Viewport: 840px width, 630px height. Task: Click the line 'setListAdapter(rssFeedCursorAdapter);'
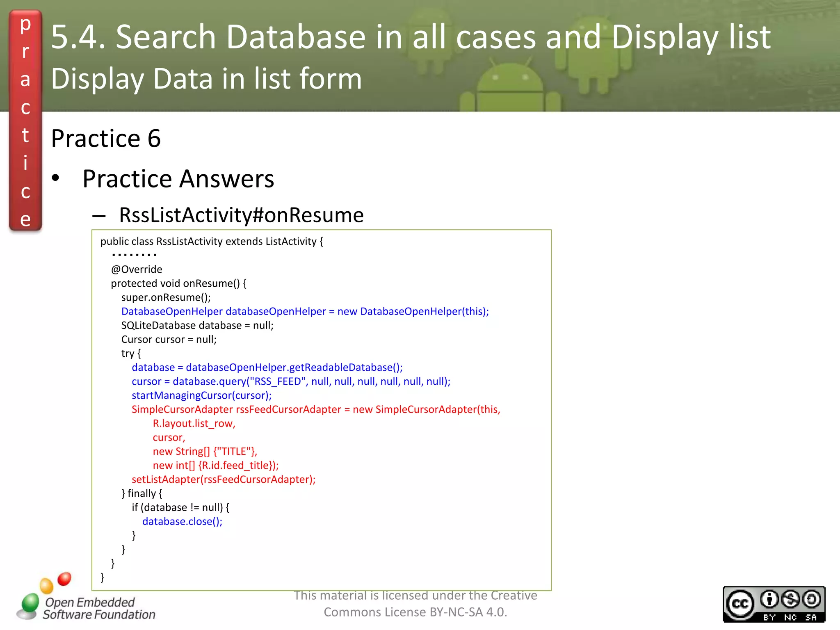click(x=224, y=479)
